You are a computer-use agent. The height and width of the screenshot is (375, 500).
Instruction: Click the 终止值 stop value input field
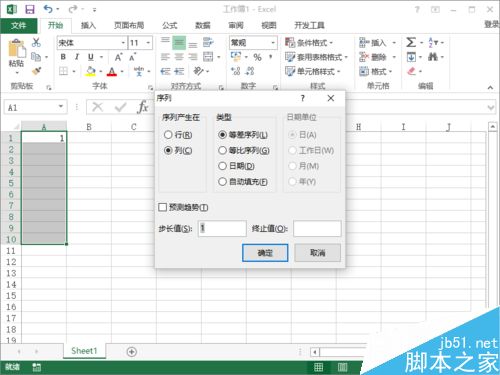pyautogui.click(x=317, y=228)
